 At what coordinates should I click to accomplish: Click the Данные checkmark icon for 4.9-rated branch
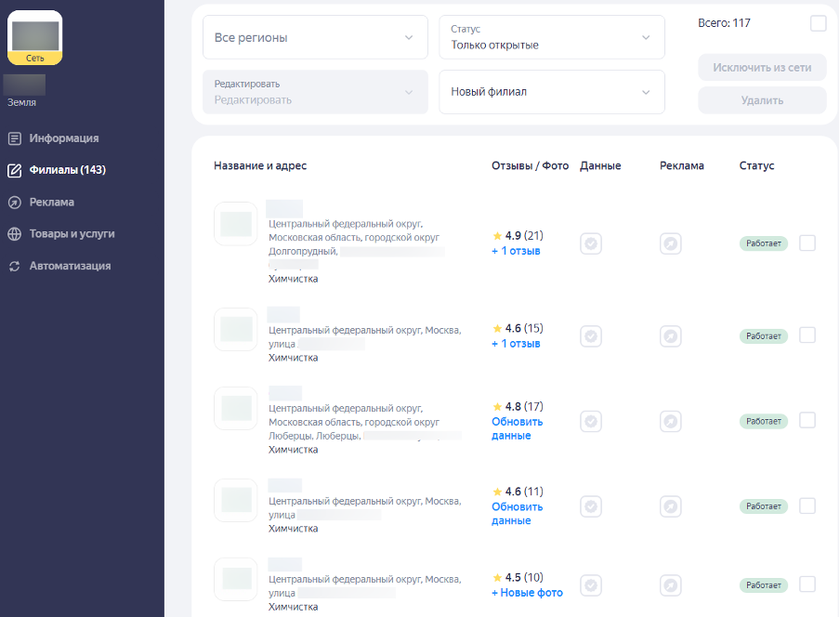click(591, 243)
